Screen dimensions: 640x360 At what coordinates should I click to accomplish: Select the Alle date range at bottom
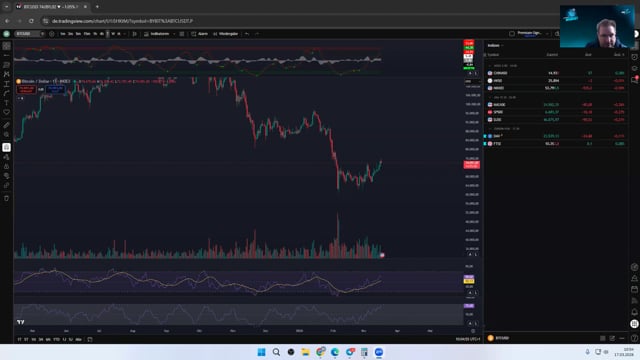pos(78,340)
